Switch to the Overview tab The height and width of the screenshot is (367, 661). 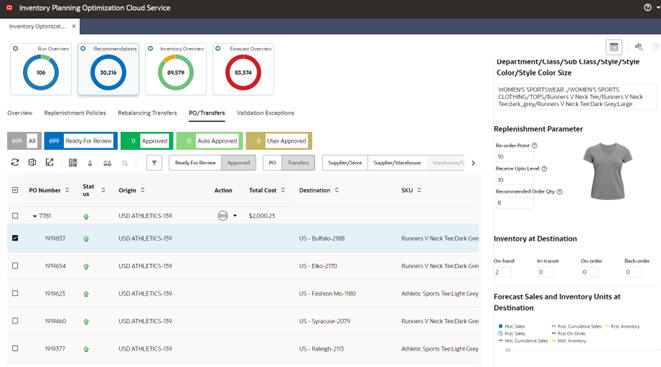click(20, 113)
